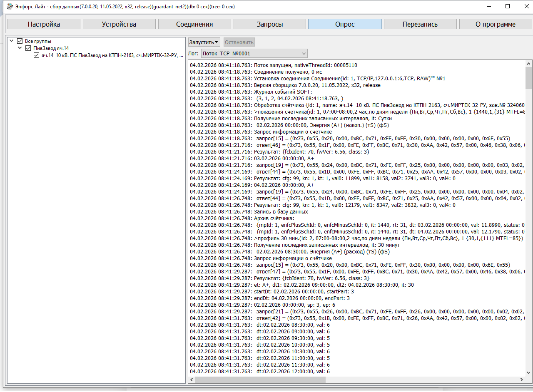Click the log's horizontal scrollbar thumb
This screenshot has width=533, height=392.
[260, 380]
